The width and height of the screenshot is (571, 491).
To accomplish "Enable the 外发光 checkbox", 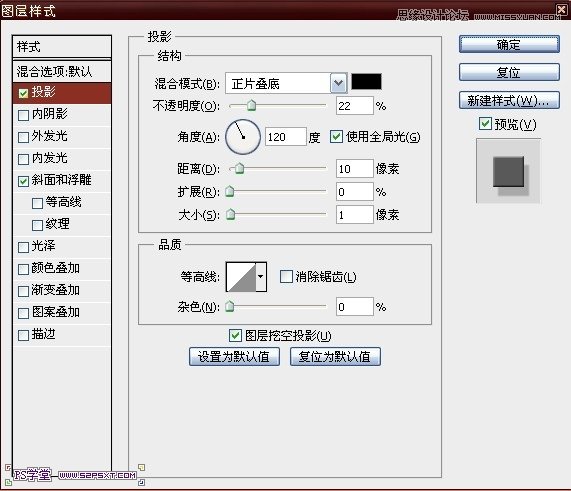I will tap(23, 137).
